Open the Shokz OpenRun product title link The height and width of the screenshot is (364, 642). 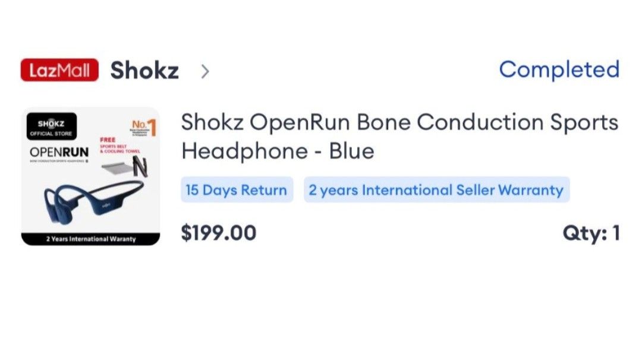[x=399, y=122]
